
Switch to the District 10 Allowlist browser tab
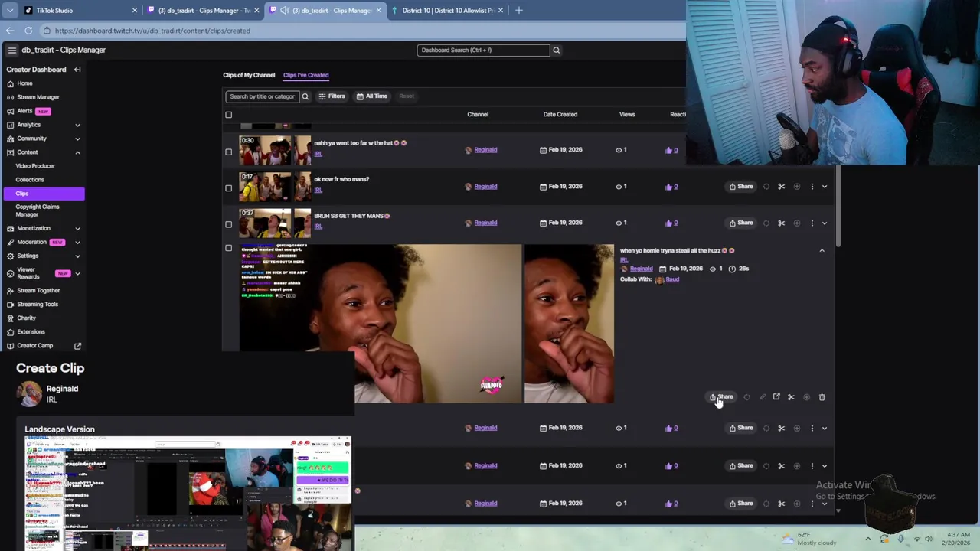pyautogui.click(x=448, y=11)
